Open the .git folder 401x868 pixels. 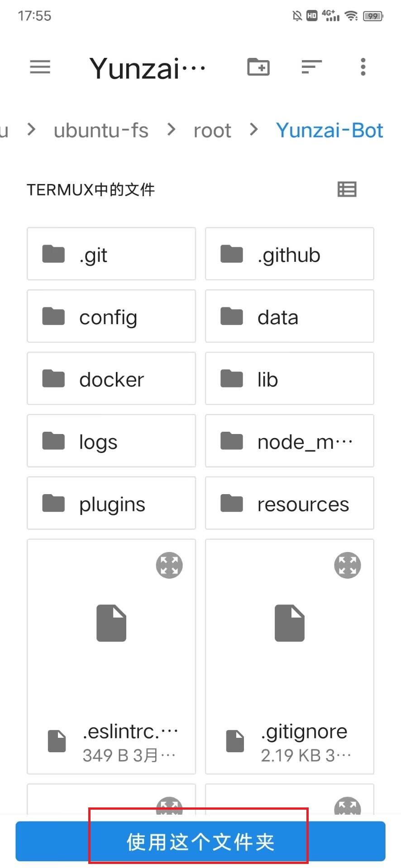pyautogui.click(x=111, y=254)
